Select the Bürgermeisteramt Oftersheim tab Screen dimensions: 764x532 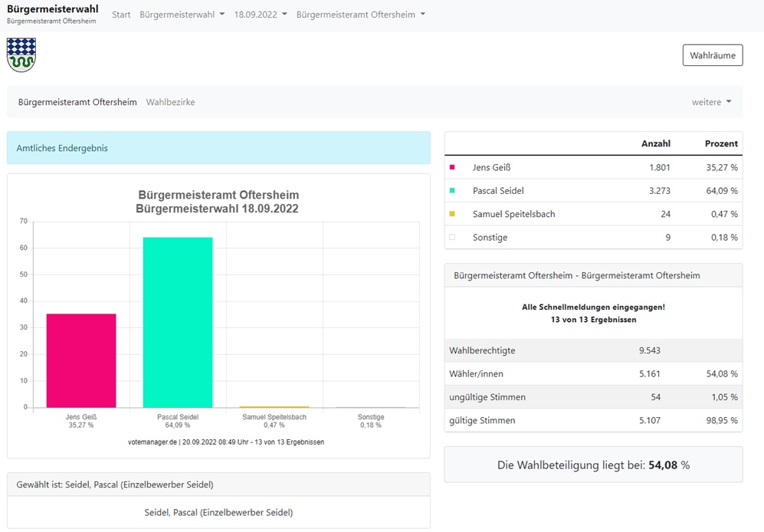point(77,102)
